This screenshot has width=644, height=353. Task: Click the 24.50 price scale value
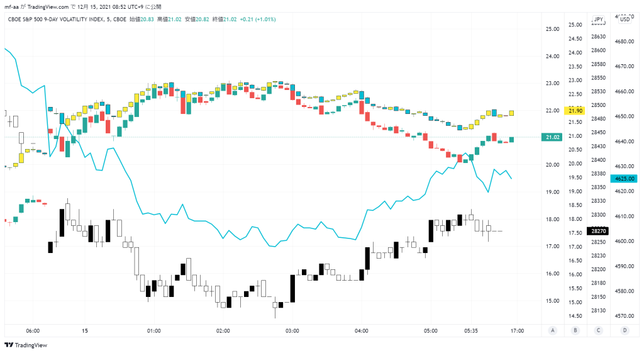point(575,38)
